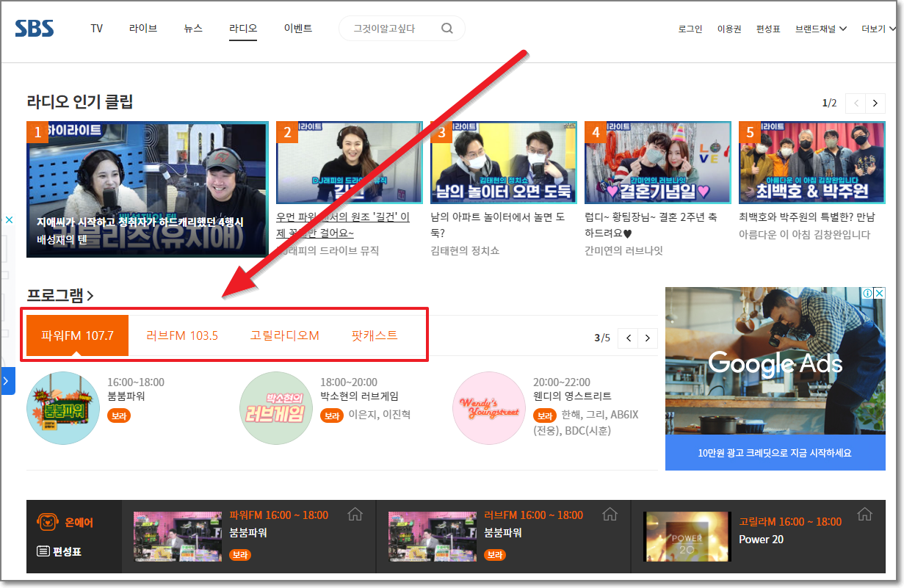904x588 pixels.
Task: Open clip 1 thumbnail 배성재의 텐
Action: [x=148, y=189]
